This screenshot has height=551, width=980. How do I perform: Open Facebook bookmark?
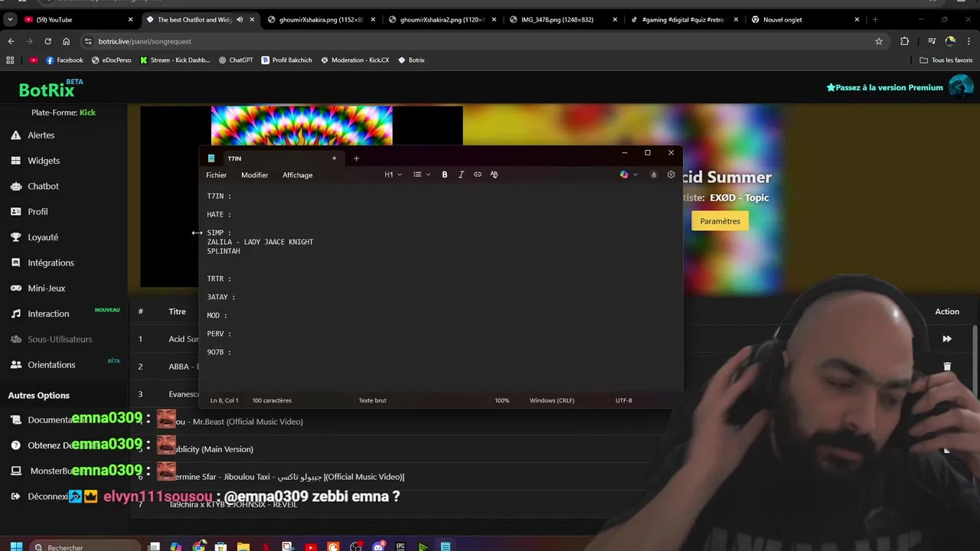click(64, 60)
